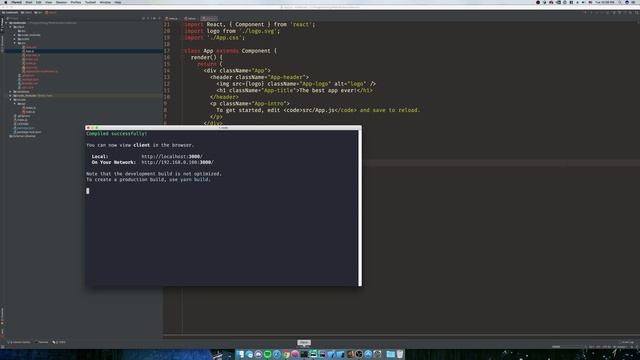Image resolution: width=640 pixels, height=360 pixels.
Task: Open Finder from the Dock
Action: [241, 354]
